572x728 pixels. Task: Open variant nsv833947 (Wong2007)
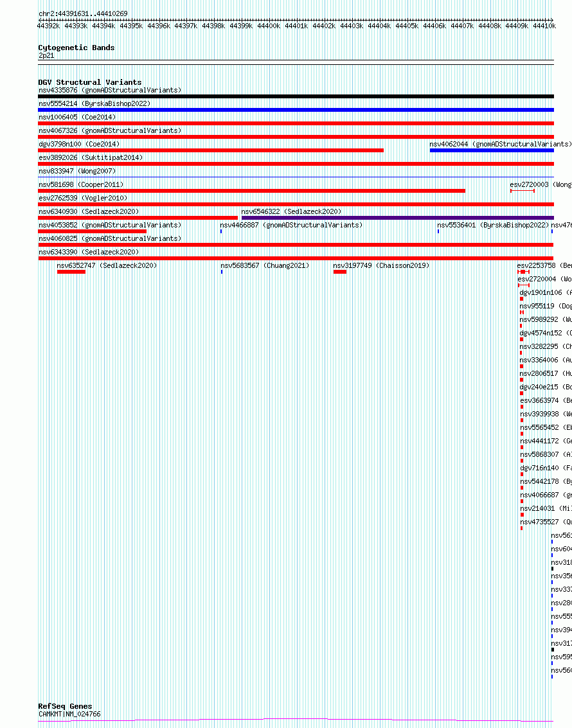77,171
